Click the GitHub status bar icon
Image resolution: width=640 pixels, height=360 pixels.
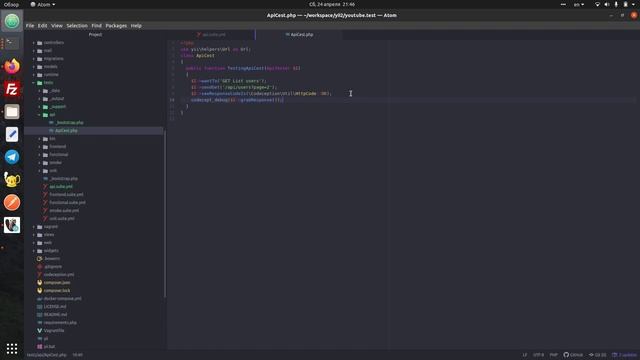(573, 355)
